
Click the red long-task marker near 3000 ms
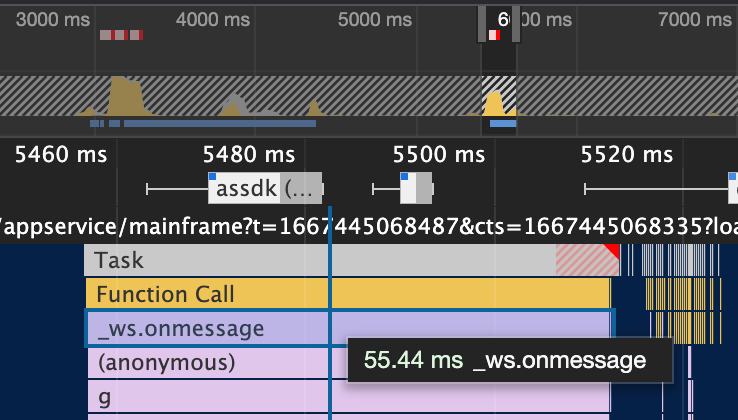[121, 35]
